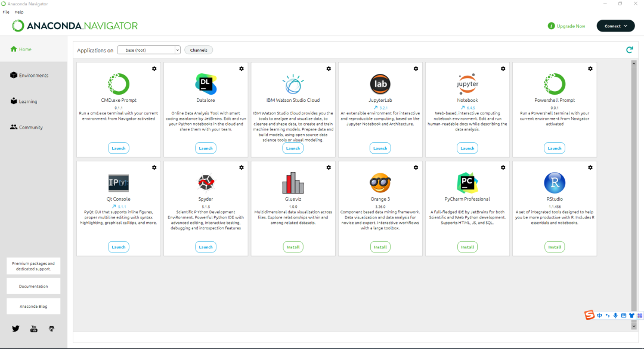Click the Qt Console IPython icon

click(119, 183)
